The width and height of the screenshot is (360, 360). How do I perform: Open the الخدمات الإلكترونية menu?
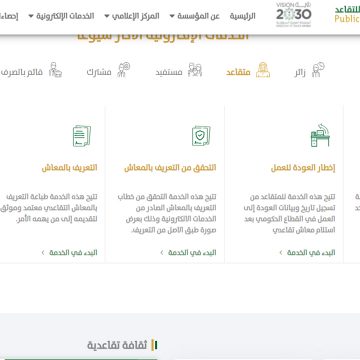[x=65, y=16]
